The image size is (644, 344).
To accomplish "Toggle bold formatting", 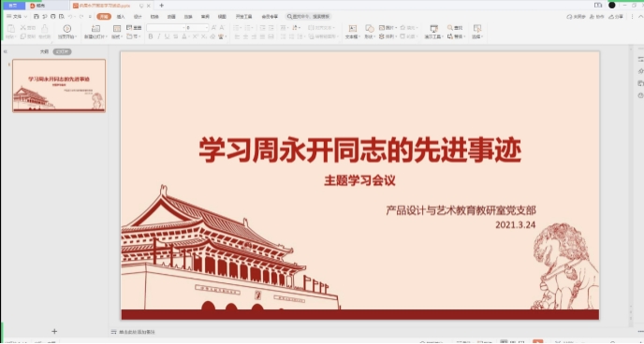I will pos(151,36).
